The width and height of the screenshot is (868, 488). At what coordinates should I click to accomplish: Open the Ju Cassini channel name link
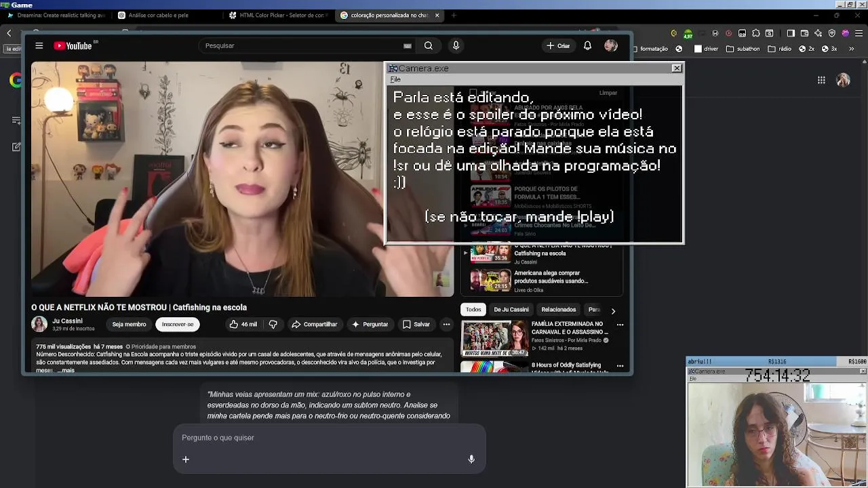point(67,321)
